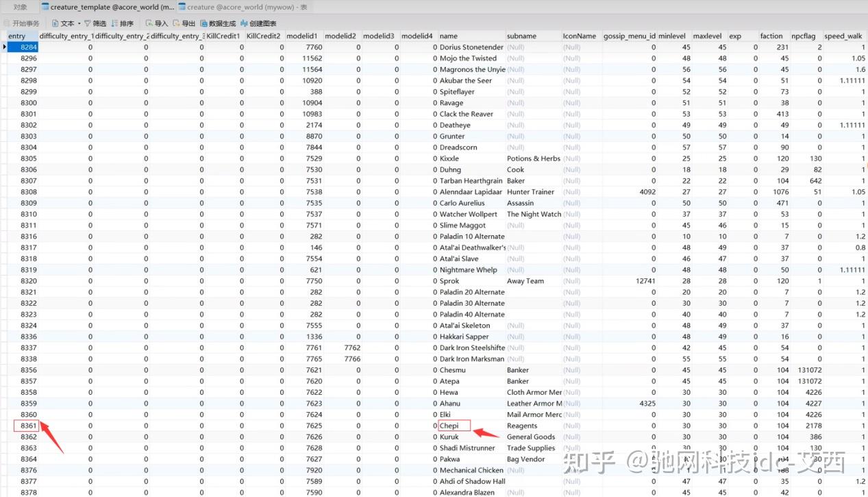Image resolution: width=868 pixels, height=497 pixels.
Task: Expand the 文本 dropdown arrow
Action: (x=79, y=23)
